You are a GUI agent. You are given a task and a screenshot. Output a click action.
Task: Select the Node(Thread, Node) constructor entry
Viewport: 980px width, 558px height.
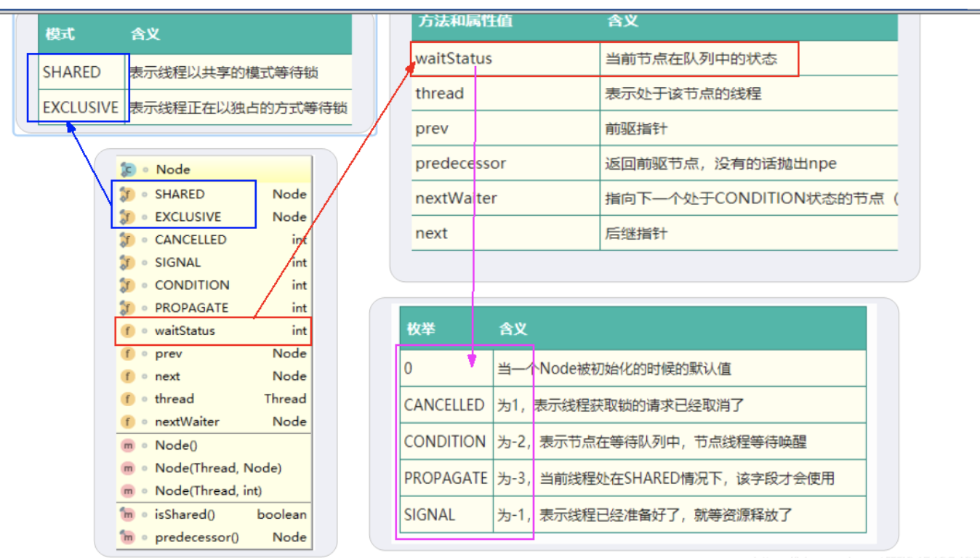218,468
